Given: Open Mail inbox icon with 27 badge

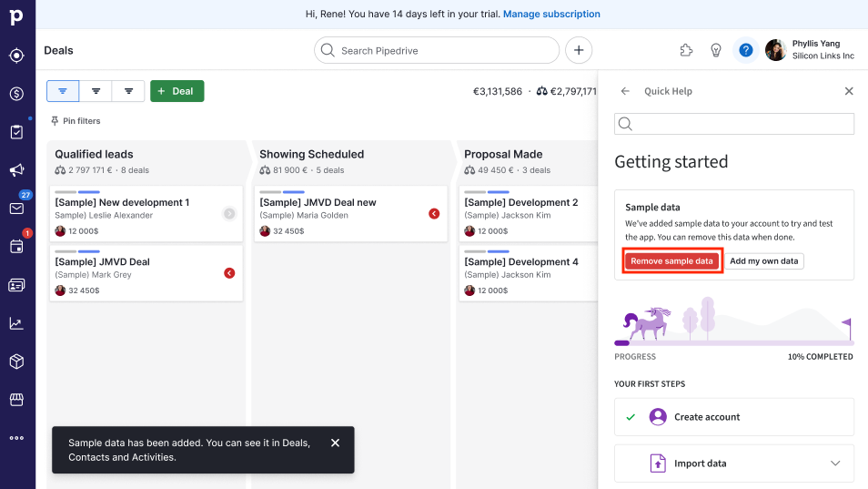Looking at the screenshot, I should [x=16, y=209].
